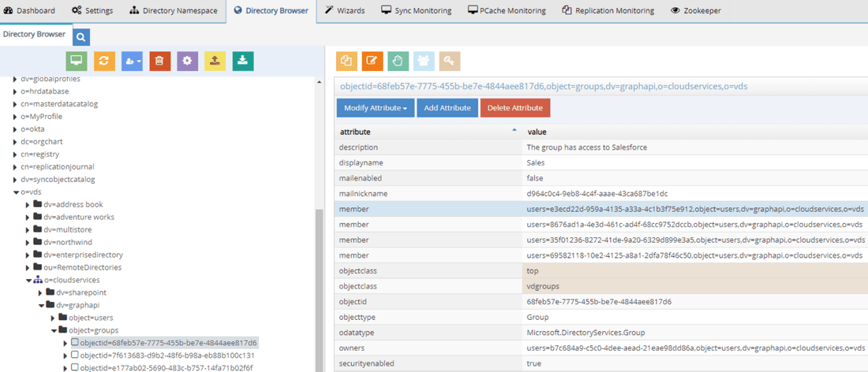Viewport: 868px width, 372px height.
Task: Click the purple gear settings icon
Action: pyautogui.click(x=188, y=61)
